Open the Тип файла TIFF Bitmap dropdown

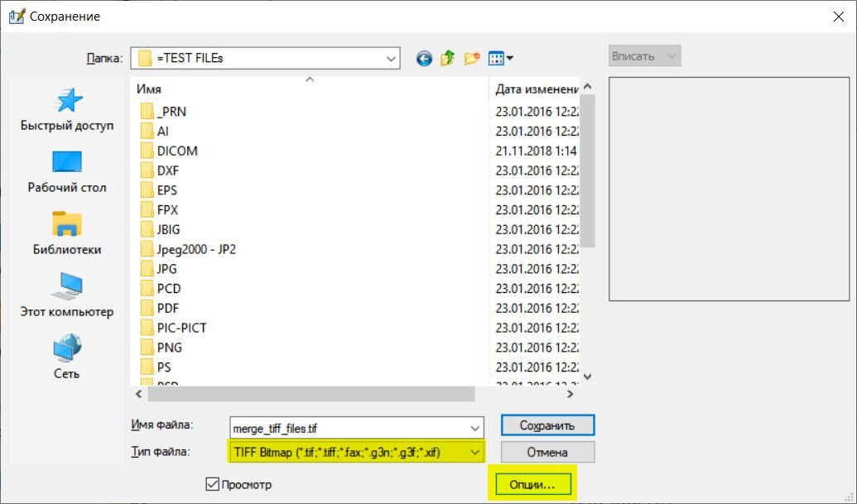[x=356, y=452]
